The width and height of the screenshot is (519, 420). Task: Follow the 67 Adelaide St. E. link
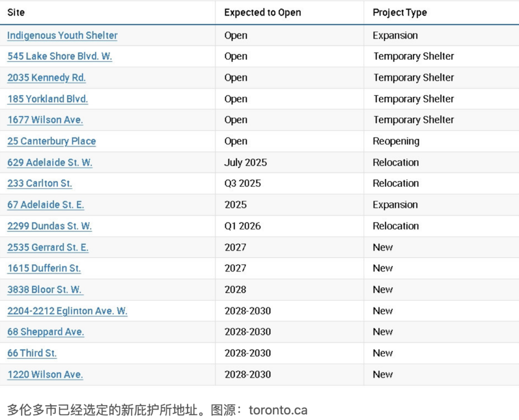tap(46, 205)
